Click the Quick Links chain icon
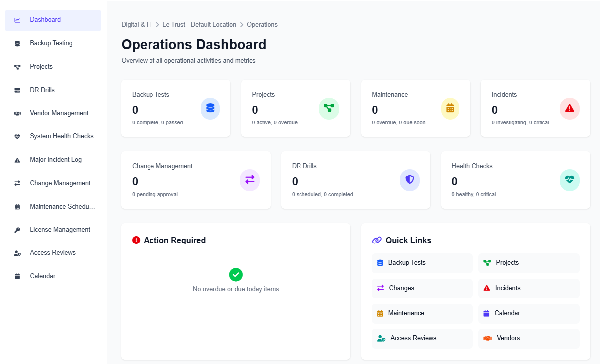This screenshot has width=600, height=364. [x=377, y=240]
